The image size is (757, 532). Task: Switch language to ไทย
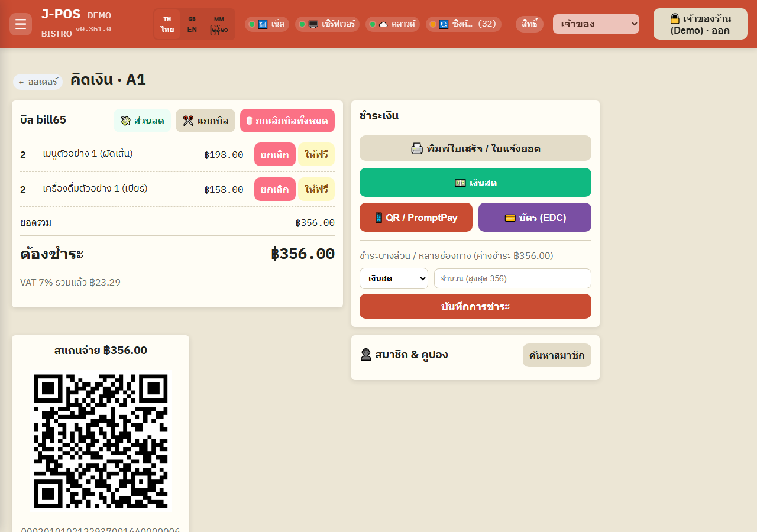tap(167, 24)
